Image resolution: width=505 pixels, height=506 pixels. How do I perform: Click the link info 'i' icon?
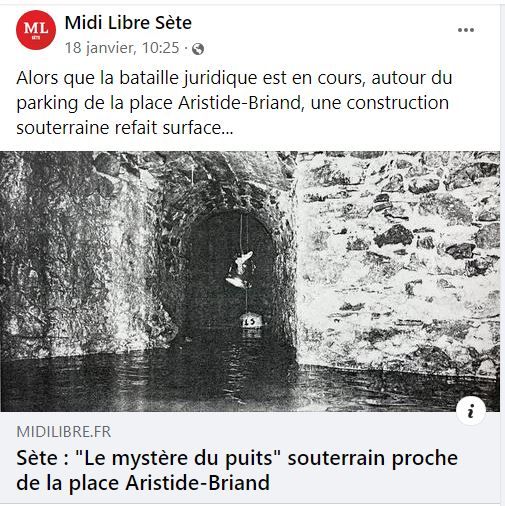[471, 411]
